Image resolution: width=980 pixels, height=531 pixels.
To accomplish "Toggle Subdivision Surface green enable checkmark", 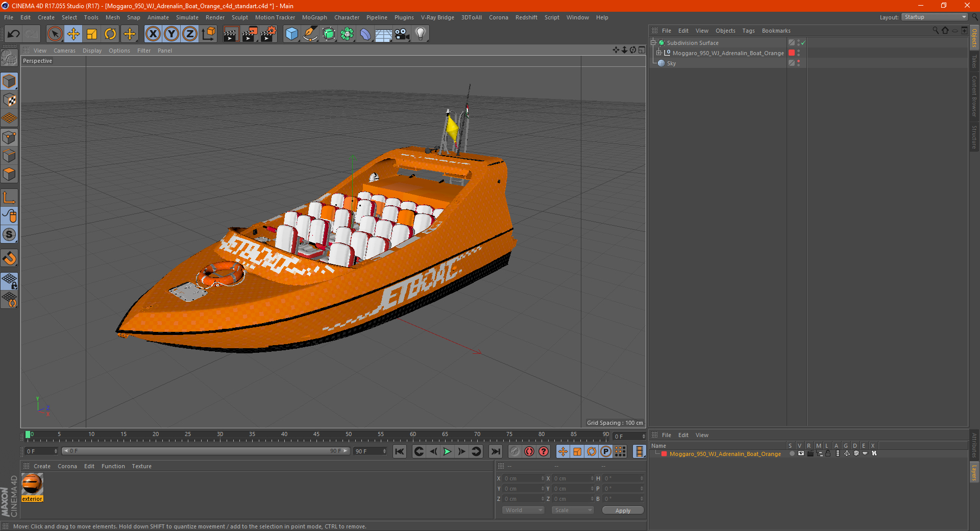I will click(803, 43).
